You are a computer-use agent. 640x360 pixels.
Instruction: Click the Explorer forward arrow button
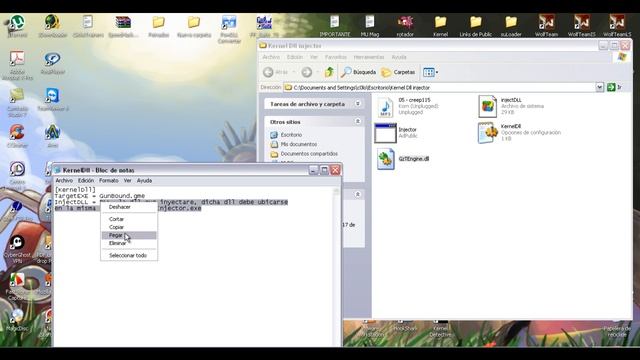click(307, 72)
